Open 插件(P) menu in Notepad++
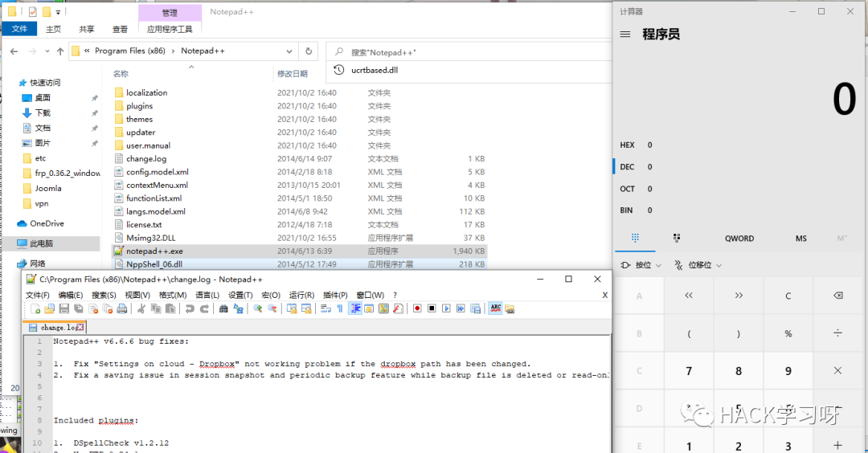The height and width of the screenshot is (453, 868). pos(335,295)
